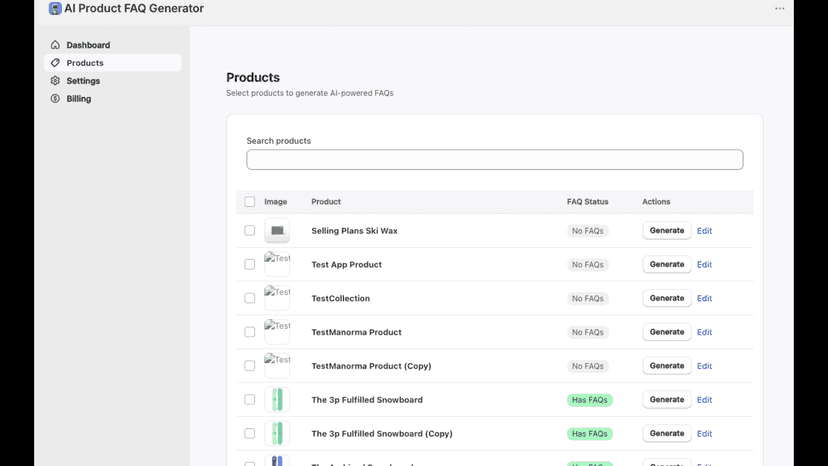Generate FAQs for Test App Product
This screenshot has height=466, width=828.
point(667,265)
